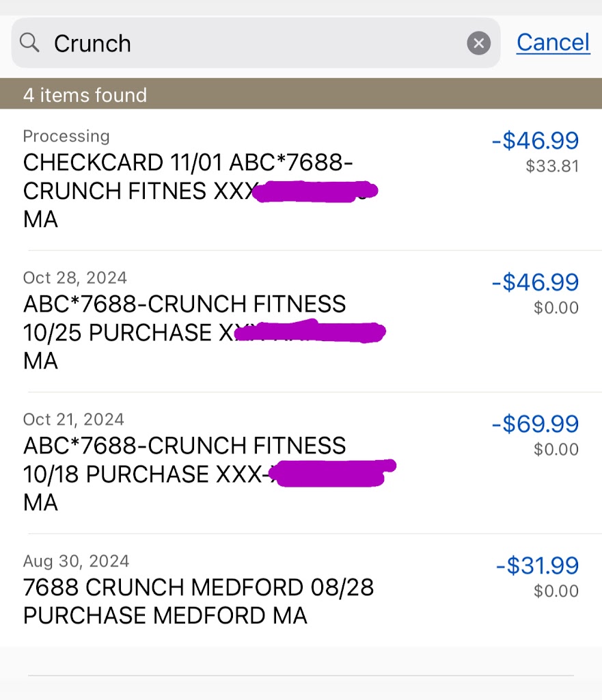This screenshot has width=602, height=700.
Task: Click the $0.00 balance under -$69.99
Action: [x=556, y=449]
